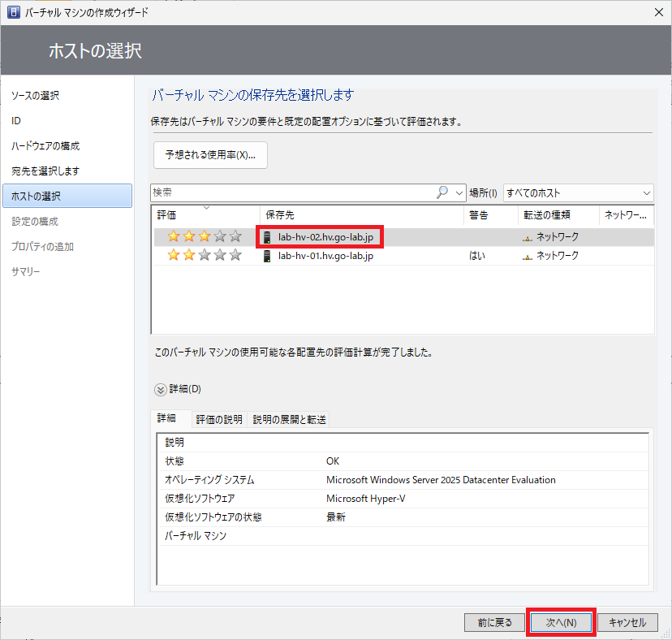Click the サマリー wizard step

point(25,271)
